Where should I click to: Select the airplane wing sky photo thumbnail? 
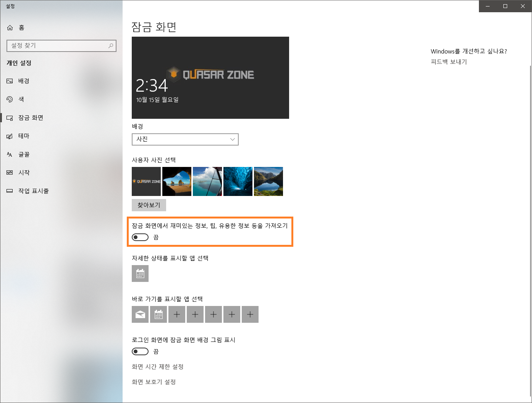pos(207,181)
